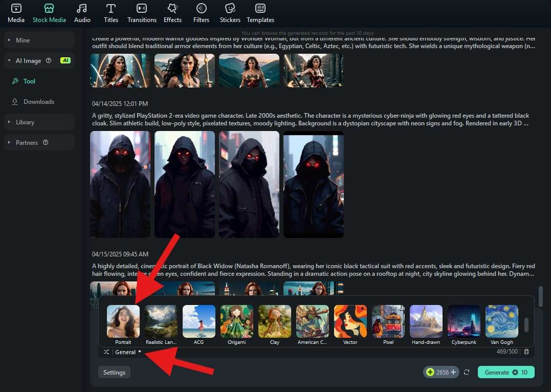Add credits via 2656 plus button
Screen dimensions: 551x392
(x=453, y=373)
